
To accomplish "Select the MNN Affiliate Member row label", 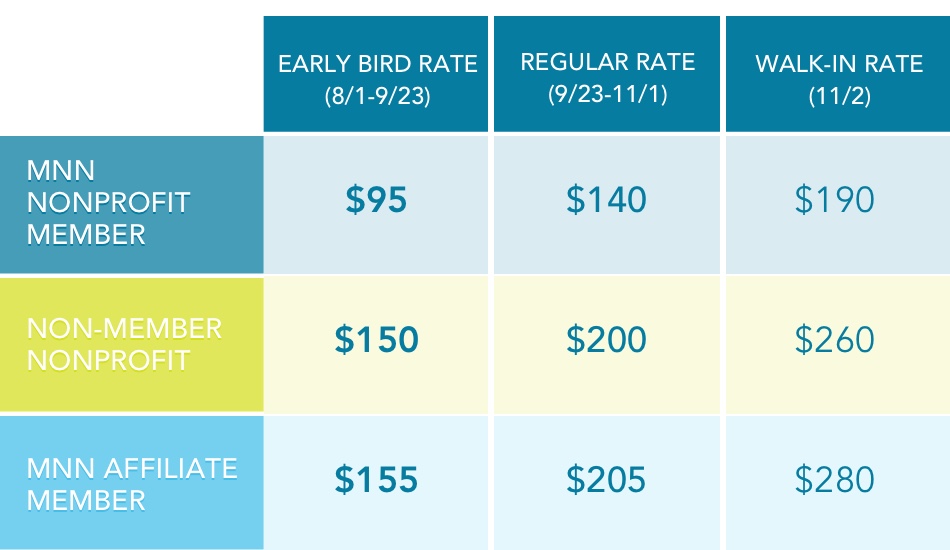I will (131, 483).
